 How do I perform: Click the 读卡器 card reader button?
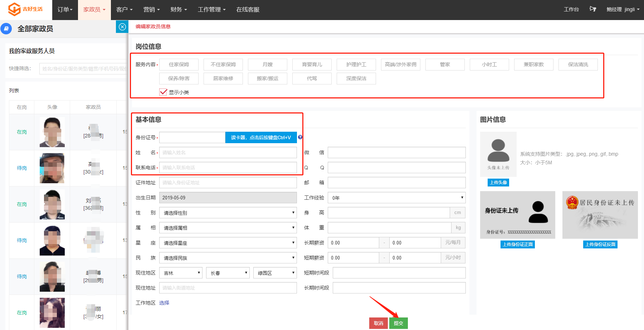261,137
